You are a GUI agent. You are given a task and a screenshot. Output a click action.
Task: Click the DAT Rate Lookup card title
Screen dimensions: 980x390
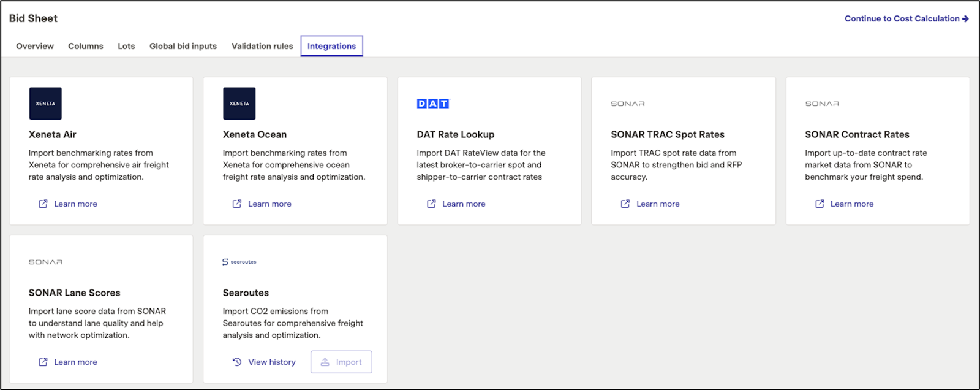click(456, 134)
